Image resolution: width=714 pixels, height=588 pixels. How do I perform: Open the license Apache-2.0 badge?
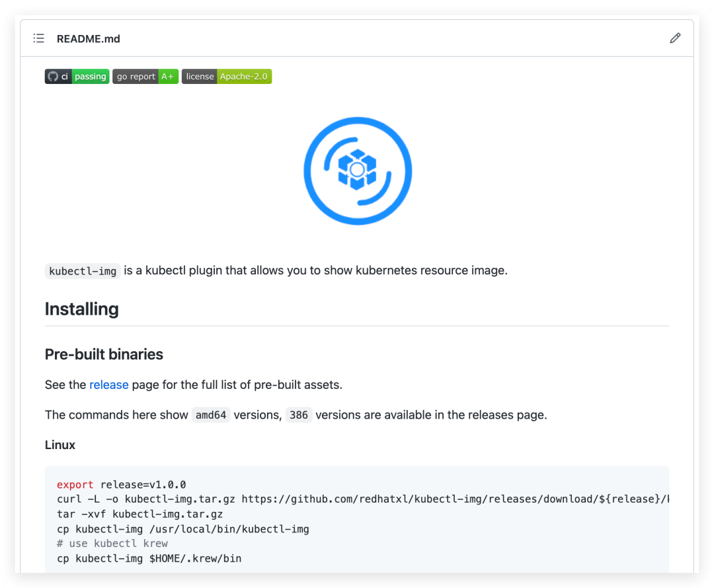pyautogui.click(x=227, y=77)
